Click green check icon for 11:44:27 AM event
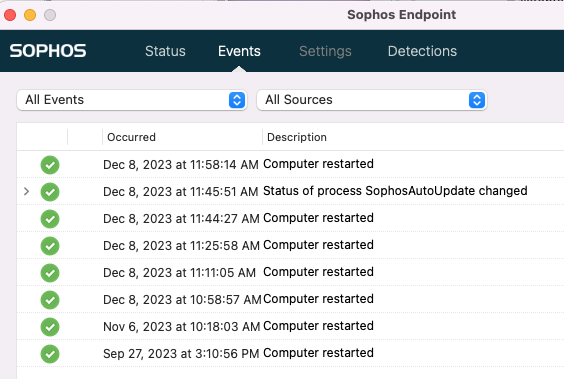The image size is (564, 379). tap(50, 219)
